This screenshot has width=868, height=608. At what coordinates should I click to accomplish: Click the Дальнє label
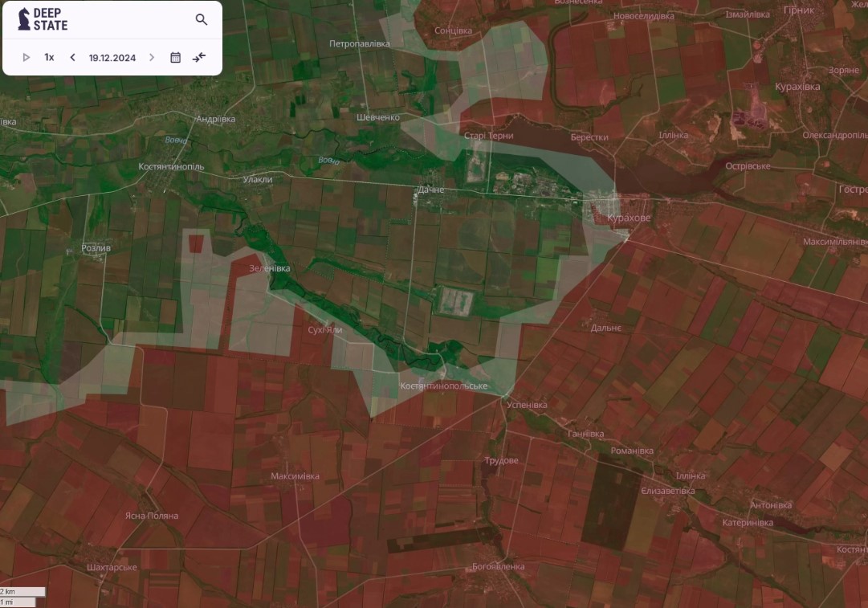tap(606, 328)
